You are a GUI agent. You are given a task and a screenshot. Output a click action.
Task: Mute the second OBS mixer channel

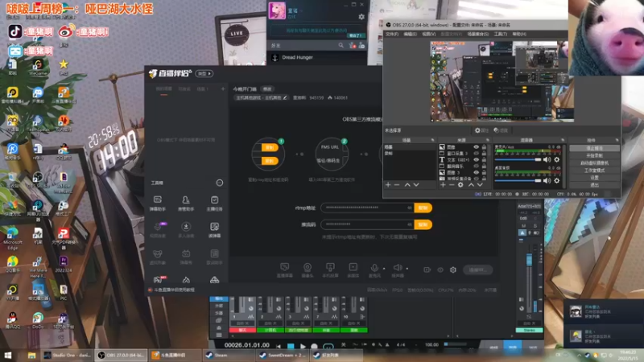(547, 180)
